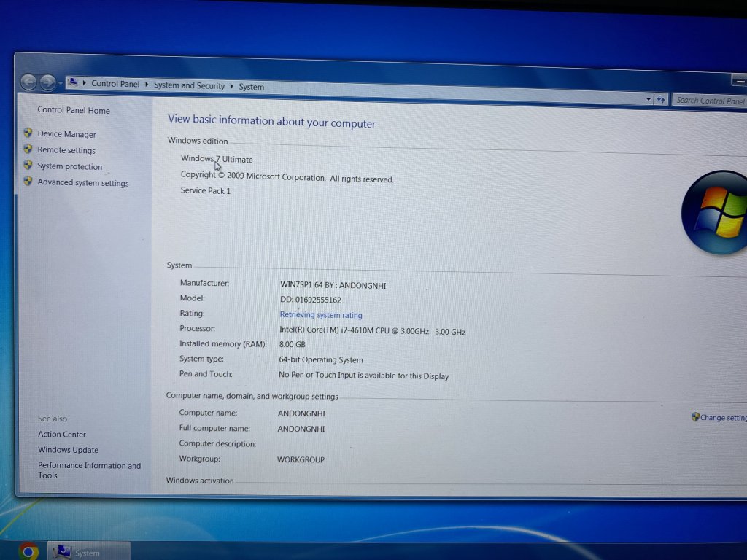747x560 pixels.
Task: Click the WORKGROUP value
Action: point(301,459)
